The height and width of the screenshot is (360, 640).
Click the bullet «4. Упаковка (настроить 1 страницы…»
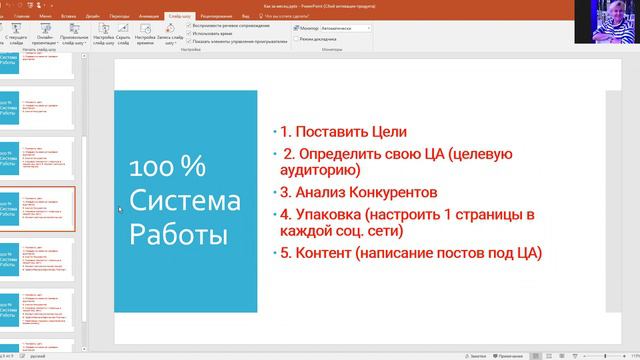(407, 222)
